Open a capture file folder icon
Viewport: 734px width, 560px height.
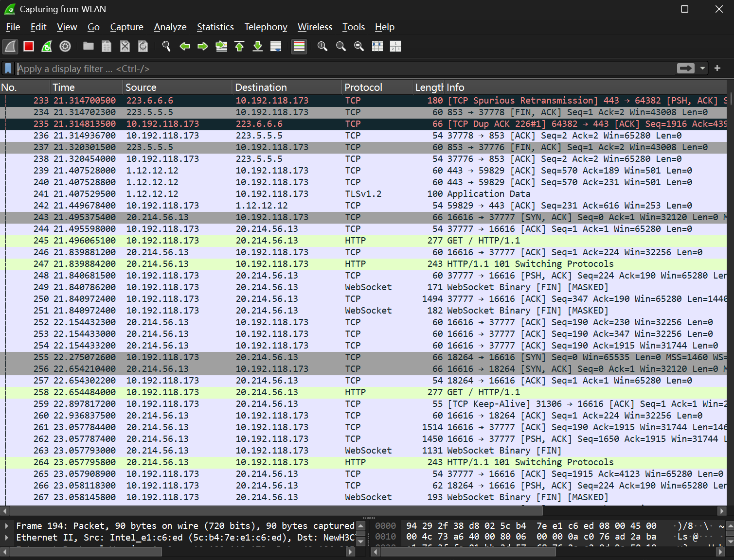click(x=88, y=46)
